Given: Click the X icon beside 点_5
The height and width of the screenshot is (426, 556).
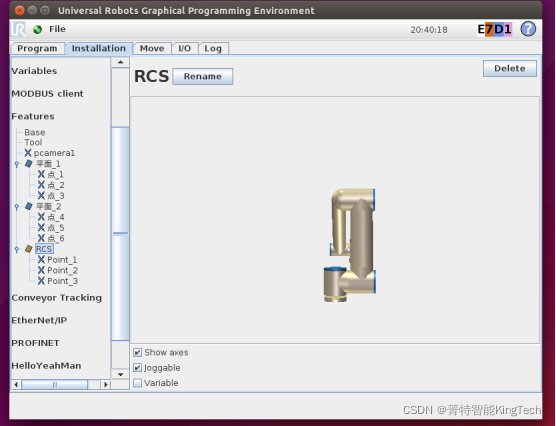Looking at the screenshot, I should pyautogui.click(x=41, y=227).
